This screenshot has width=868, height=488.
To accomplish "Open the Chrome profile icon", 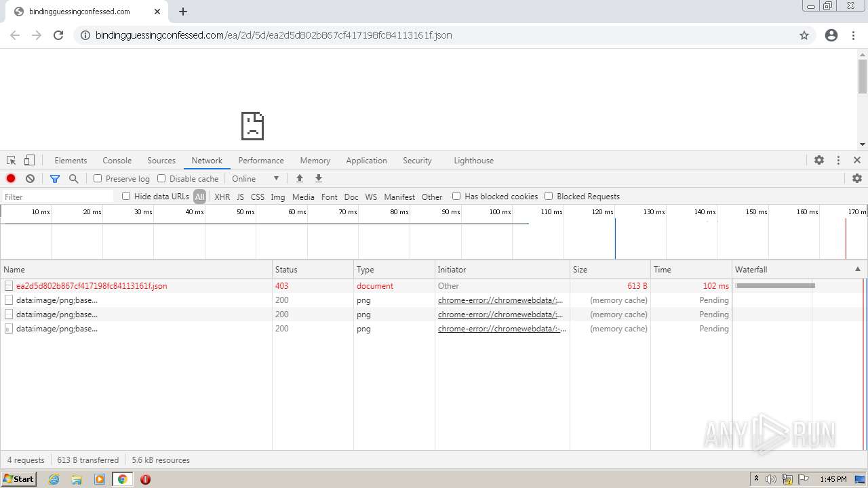I will pyautogui.click(x=831, y=35).
